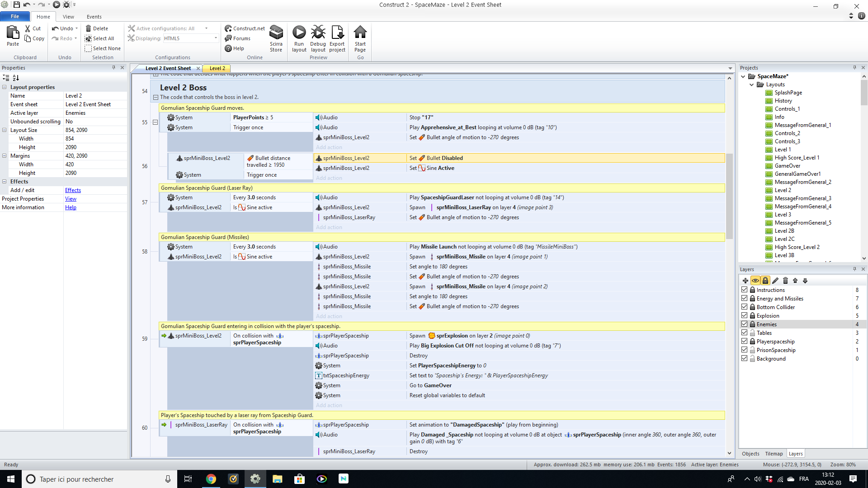Screen dimensions: 868x488
Task: Click the alphabetical sort properties icon
Action: point(16,78)
